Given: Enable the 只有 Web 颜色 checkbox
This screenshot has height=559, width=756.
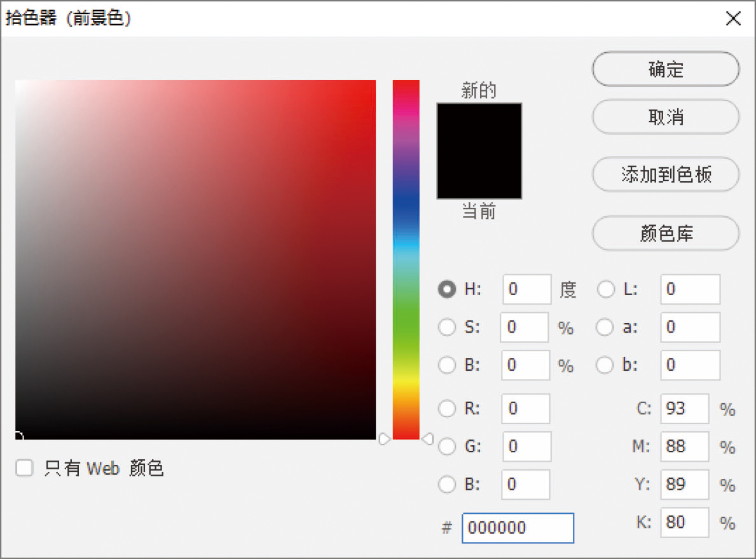Looking at the screenshot, I should 24,469.
